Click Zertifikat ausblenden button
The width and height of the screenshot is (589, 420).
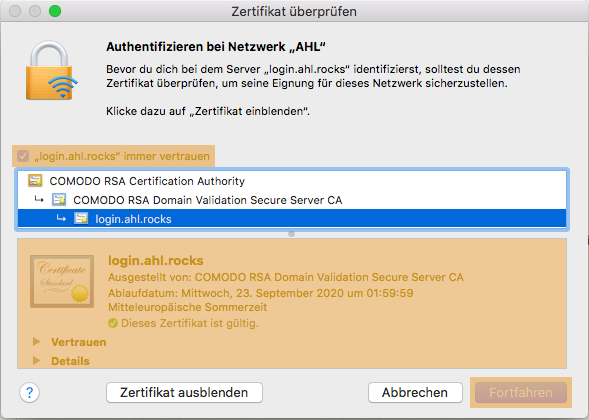(184, 393)
